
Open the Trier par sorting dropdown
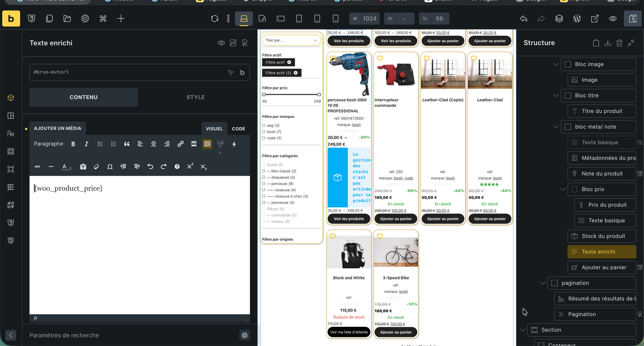pos(291,41)
